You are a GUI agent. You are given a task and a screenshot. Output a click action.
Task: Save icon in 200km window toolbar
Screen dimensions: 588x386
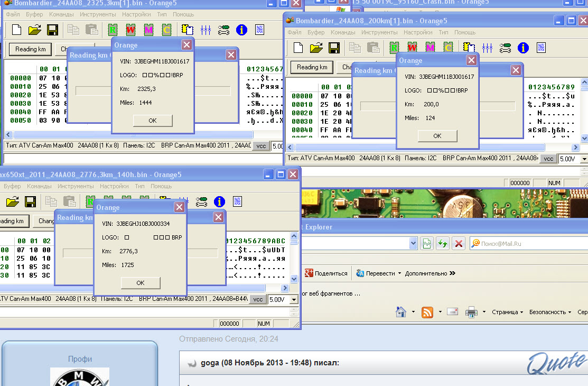(x=334, y=48)
